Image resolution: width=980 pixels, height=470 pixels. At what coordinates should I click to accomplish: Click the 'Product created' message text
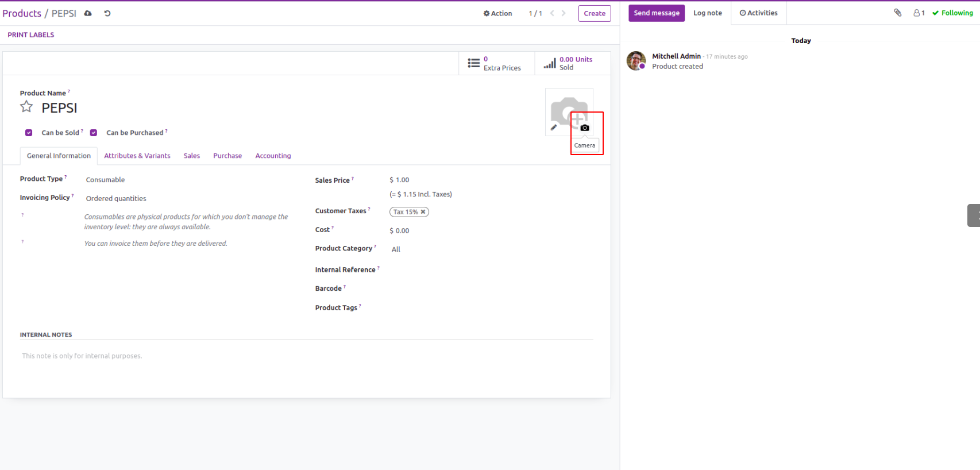(x=677, y=67)
